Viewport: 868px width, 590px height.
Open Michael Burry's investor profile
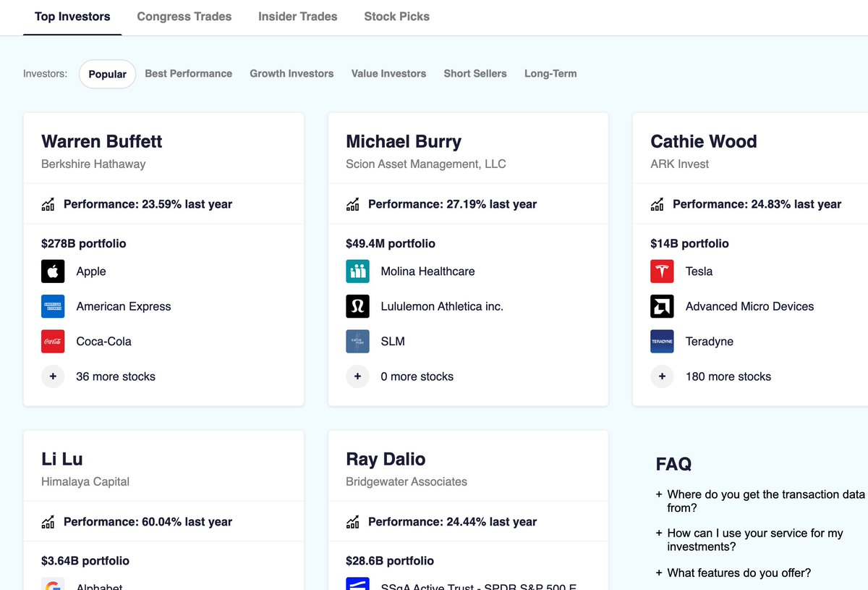404,141
